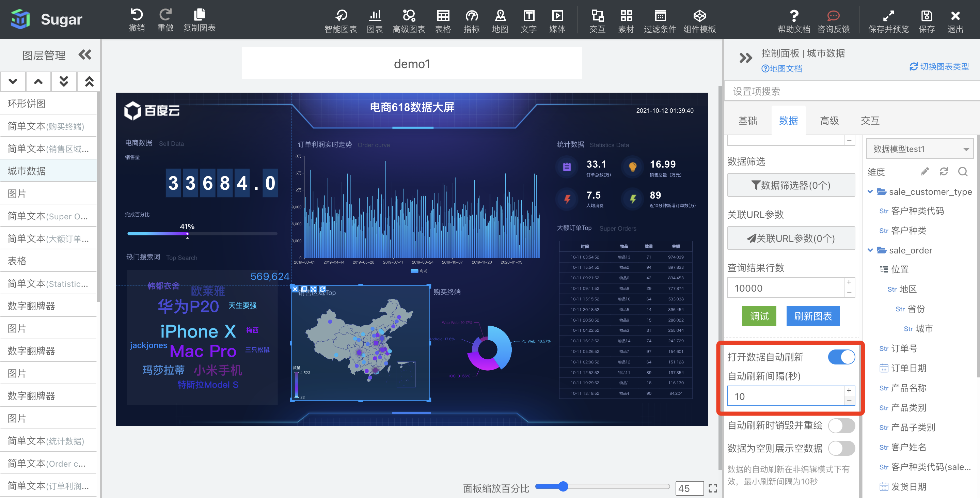Image resolution: width=980 pixels, height=498 pixels.
Task: Click the 调试 debug button
Action: pos(759,316)
